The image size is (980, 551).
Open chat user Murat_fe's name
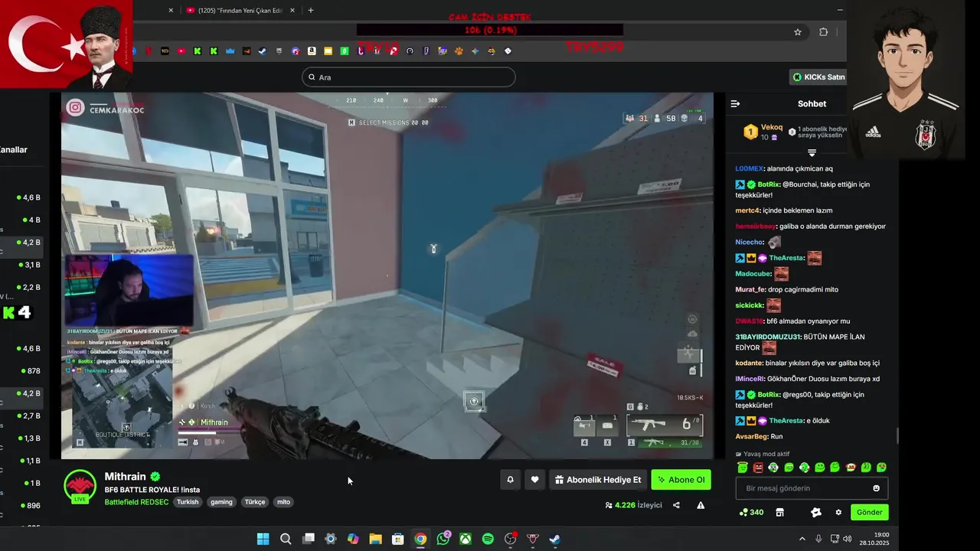(750, 290)
